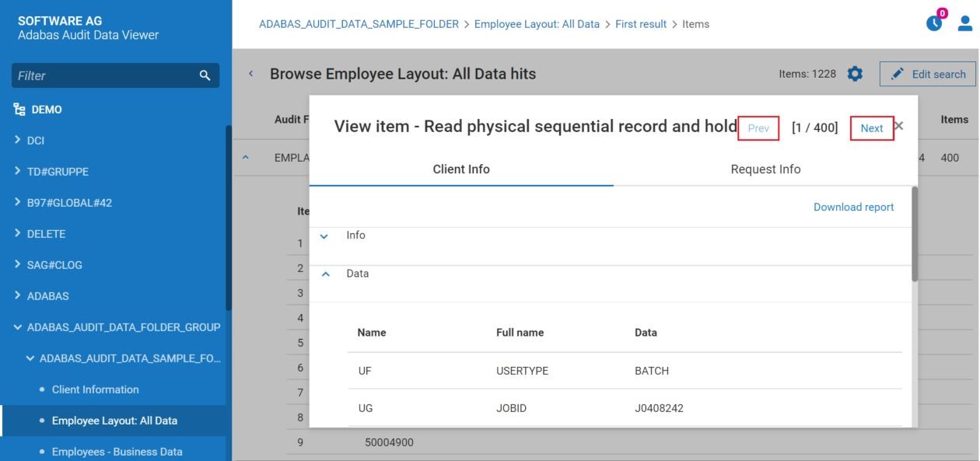Switch to the Request Info tab
The width and height of the screenshot is (980, 461).
click(x=765, y=169)
